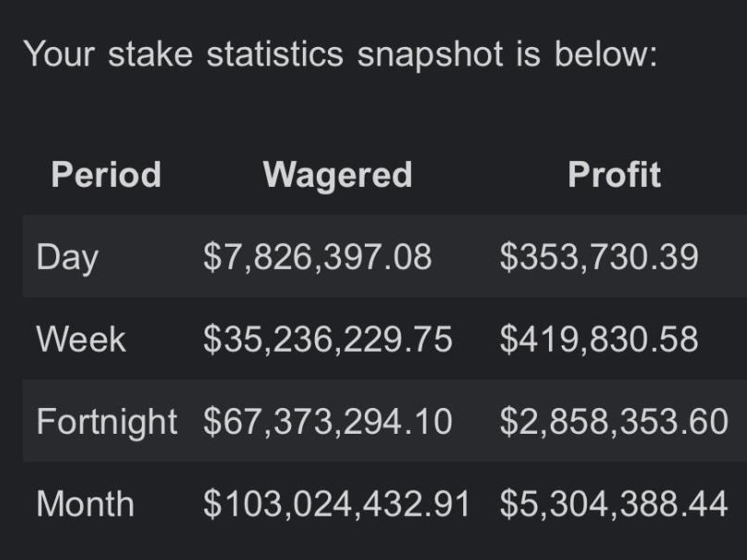Viewport: 747px width, 560px height.
Task: Click the word "statistics" in the heading
Action: [x=274, y=54]
